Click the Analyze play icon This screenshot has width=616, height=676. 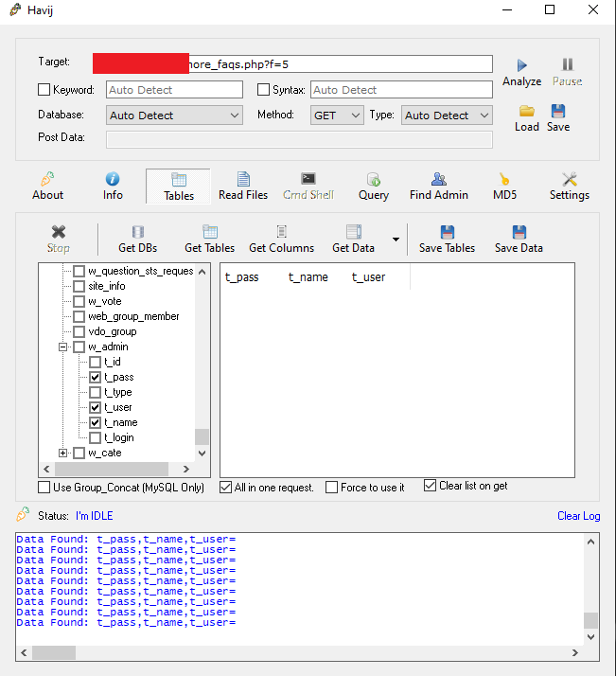(521, 65)
